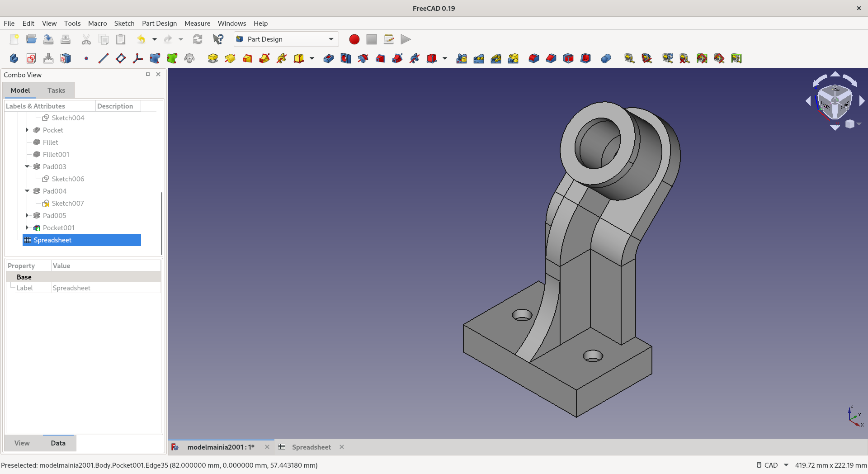
Task: Click the Measure Linear tool icon
Action: pyautogui.click(x=629, y=58)
